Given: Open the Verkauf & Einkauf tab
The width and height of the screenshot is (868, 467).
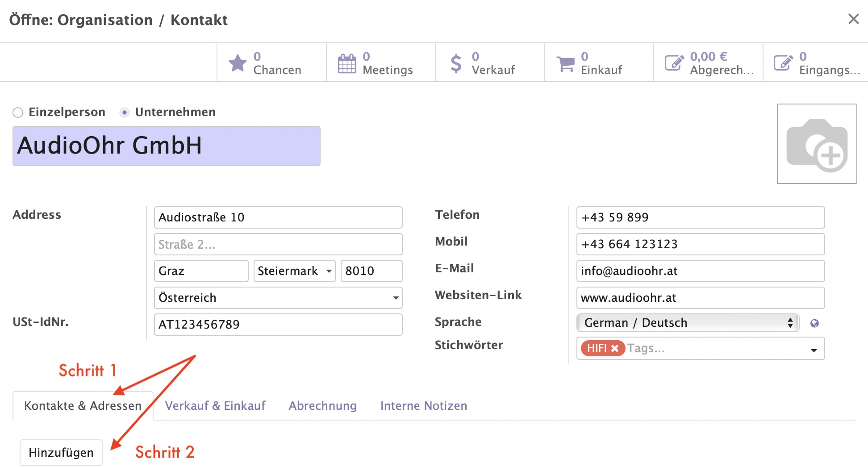Looking at the screenshot, I should tap(215, 405).
